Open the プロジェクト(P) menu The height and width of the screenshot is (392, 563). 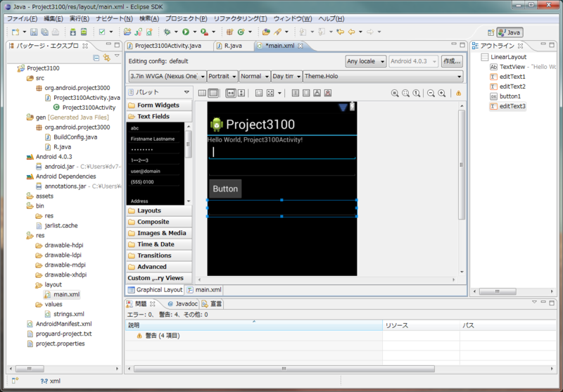[186, 19]
